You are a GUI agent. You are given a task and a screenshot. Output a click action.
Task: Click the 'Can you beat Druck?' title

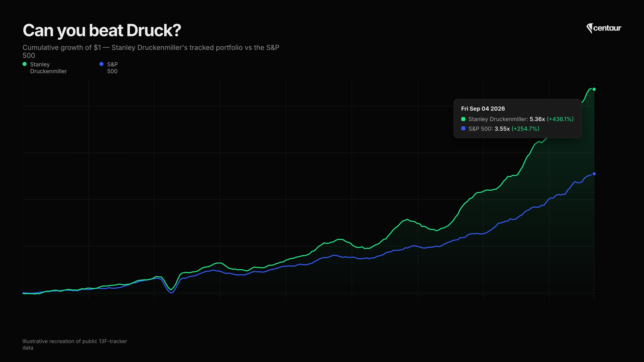(x=102, y=31)
